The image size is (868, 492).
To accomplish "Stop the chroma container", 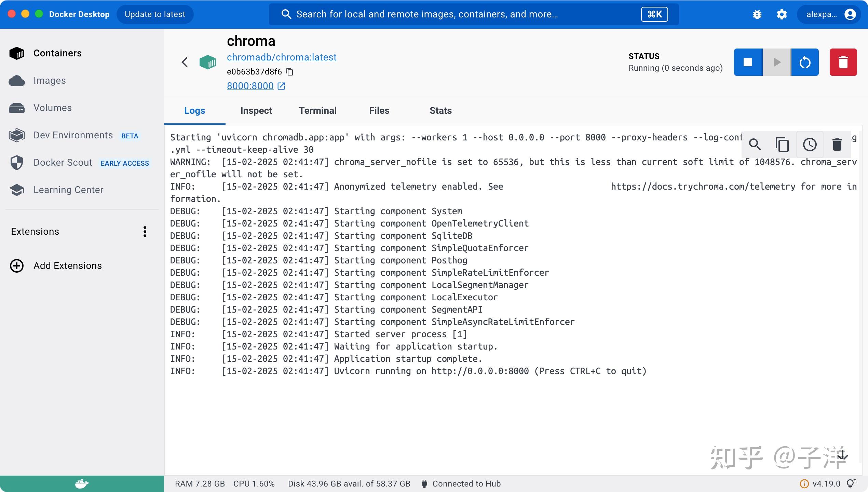I will tap(748, 62).
